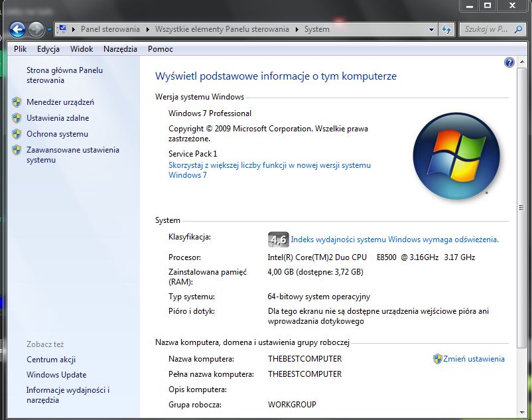
Task: Click the Intel Core2 Duo E8500 processor value
Action: 371,257
